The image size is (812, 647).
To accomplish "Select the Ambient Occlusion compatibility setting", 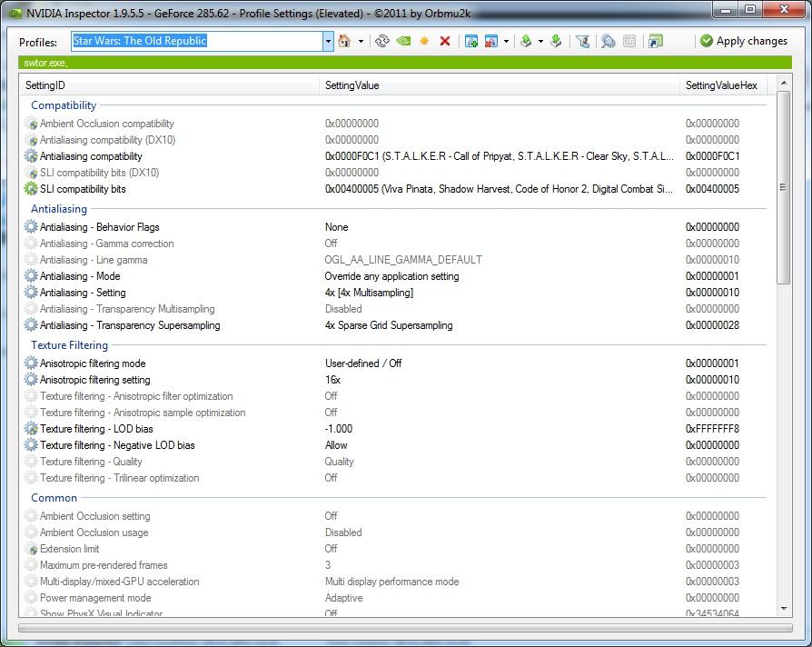I will click(x=106, y=124).
